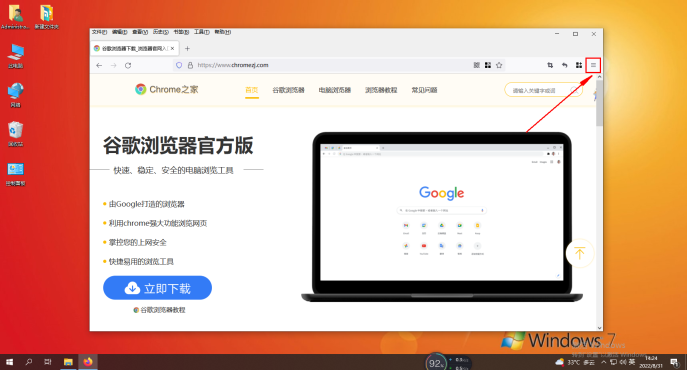Close the Chrome之家 browser tab

click(173, 49)
